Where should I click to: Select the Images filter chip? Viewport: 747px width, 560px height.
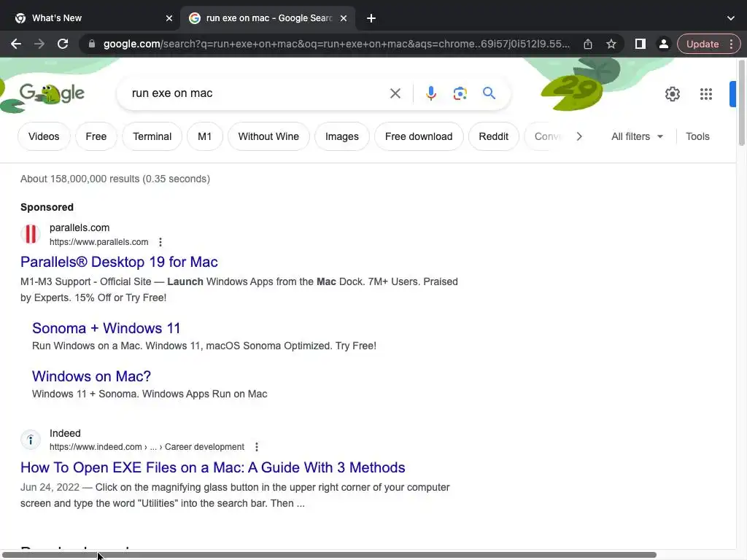coord(342,136)
